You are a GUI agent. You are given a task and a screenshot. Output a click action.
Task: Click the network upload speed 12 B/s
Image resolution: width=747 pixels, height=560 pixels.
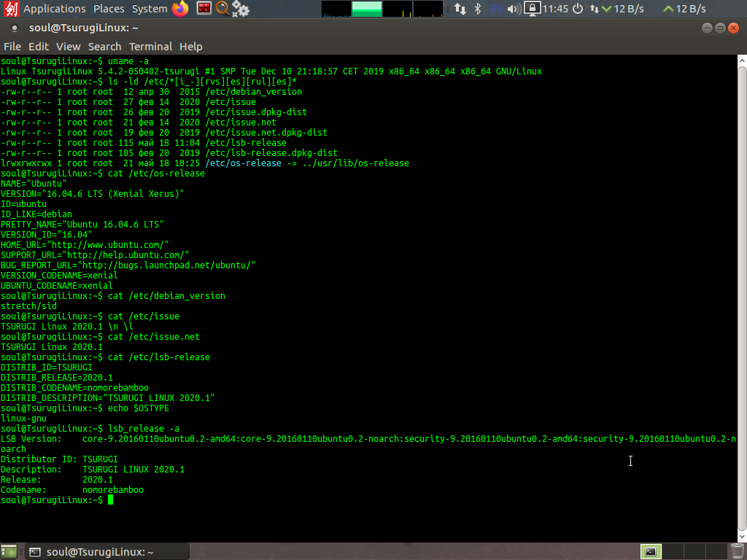click(x=684, y=9)
